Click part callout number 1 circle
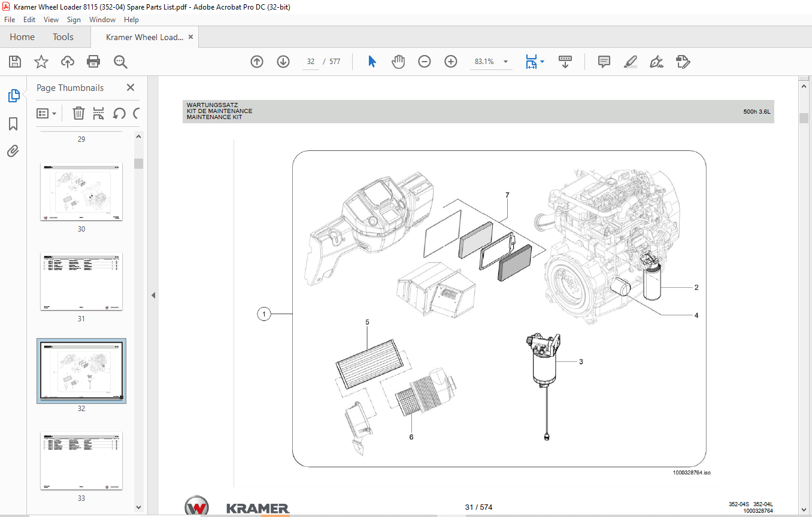Image resolution: width=812 pixels, height=517 pixels. [264, 314]
